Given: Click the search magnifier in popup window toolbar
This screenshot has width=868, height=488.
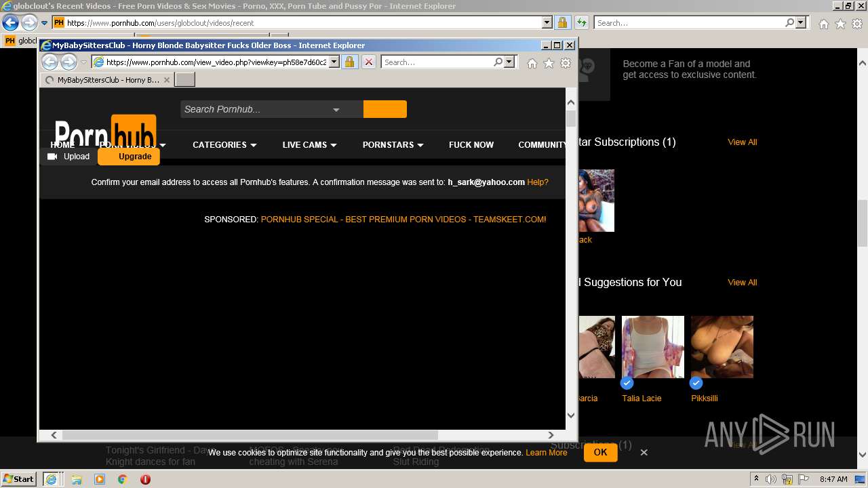Looking at the screenshot, I should [498, 62].
